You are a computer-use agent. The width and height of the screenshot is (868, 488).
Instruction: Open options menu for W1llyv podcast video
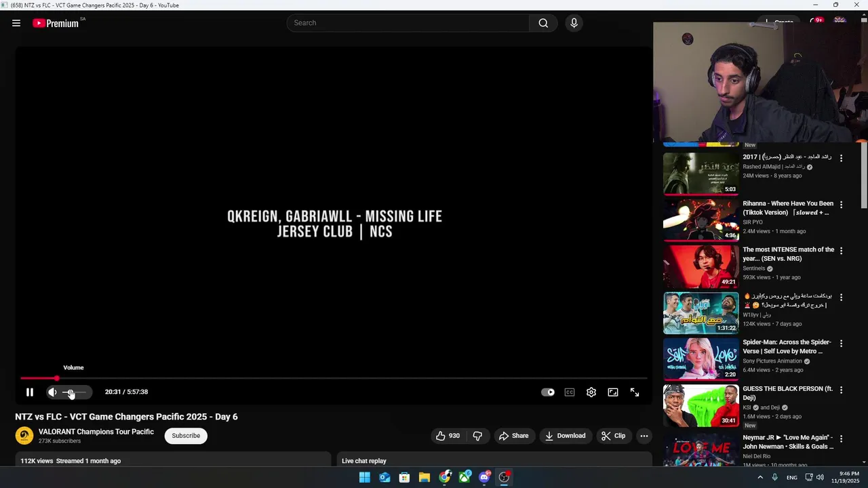pos(841,298)
